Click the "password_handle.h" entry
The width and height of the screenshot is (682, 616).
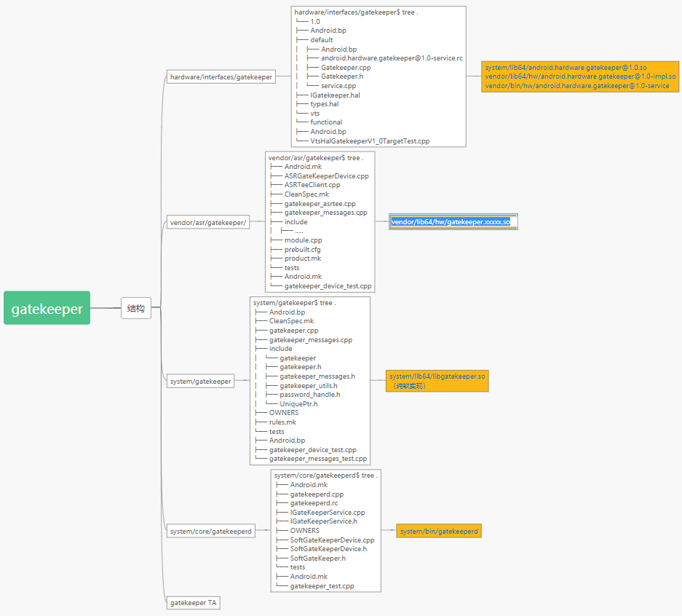click(x=309, y=394)
